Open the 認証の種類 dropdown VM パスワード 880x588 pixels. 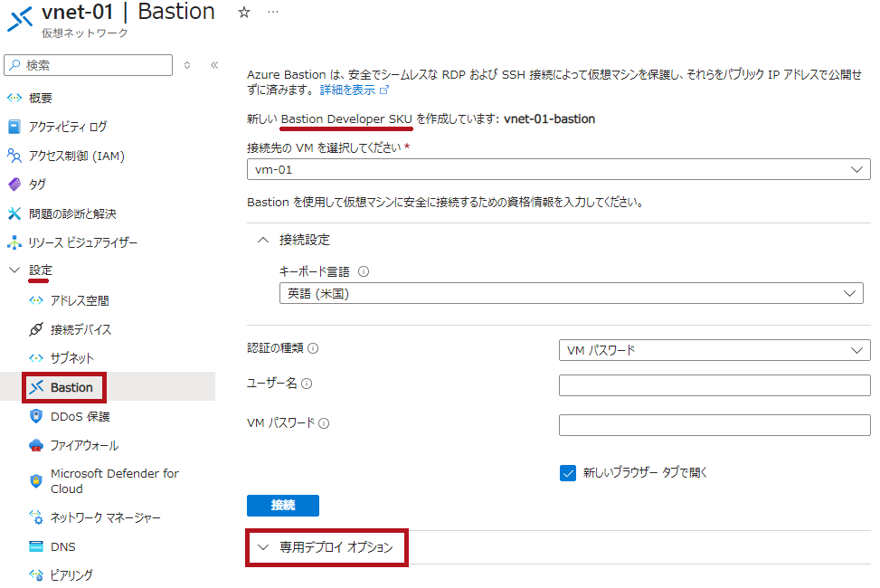714,350
